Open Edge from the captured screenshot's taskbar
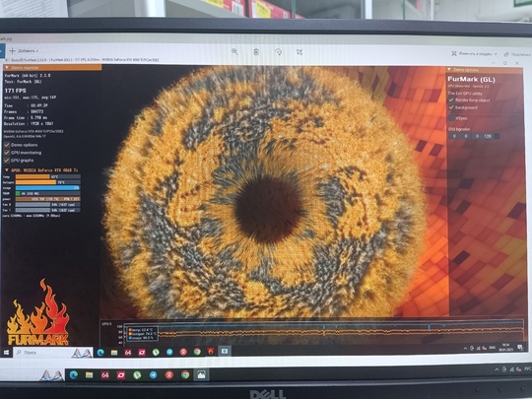Screen dimensions: 532x399 [100, 353]
